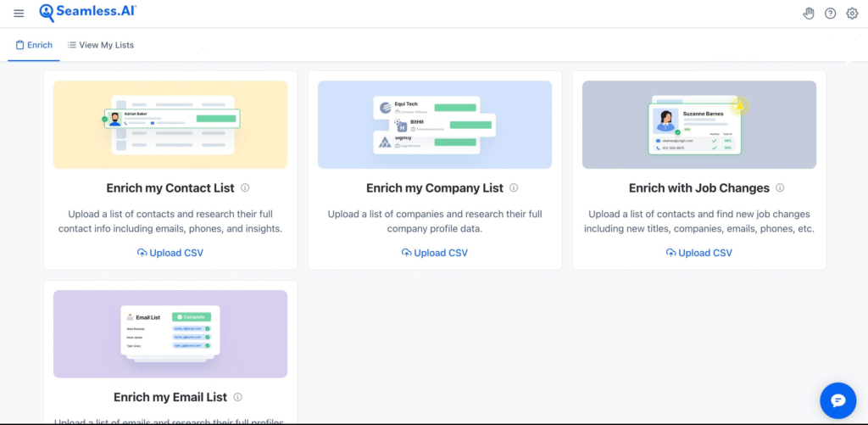Click the Contact List illustration thumbnail

(x=170, y=125)
